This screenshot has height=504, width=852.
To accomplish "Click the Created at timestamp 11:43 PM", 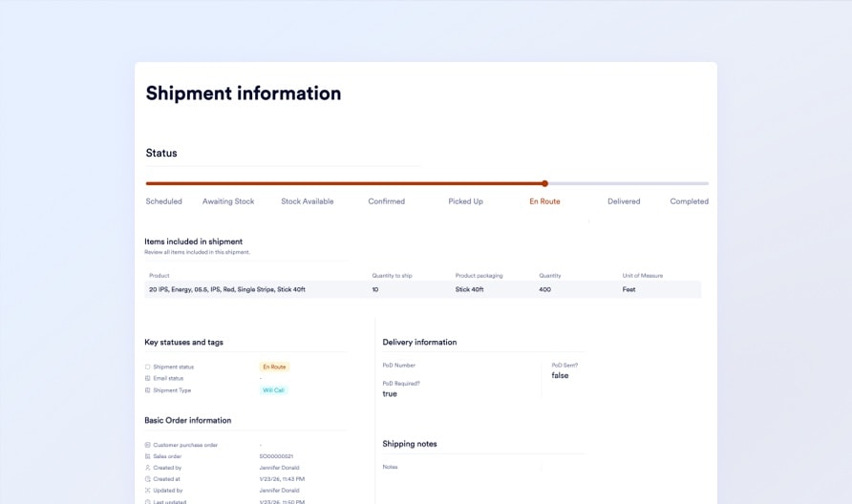I will [282, 479].
